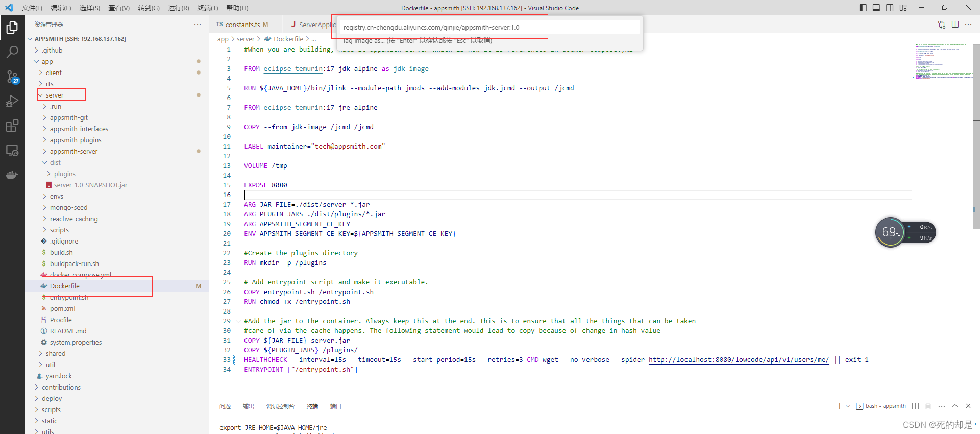This screenshot has height=434, width=980.
Task: Open the localhost:8080 healthcheck URL link
Action: click(x=739, y=360)
